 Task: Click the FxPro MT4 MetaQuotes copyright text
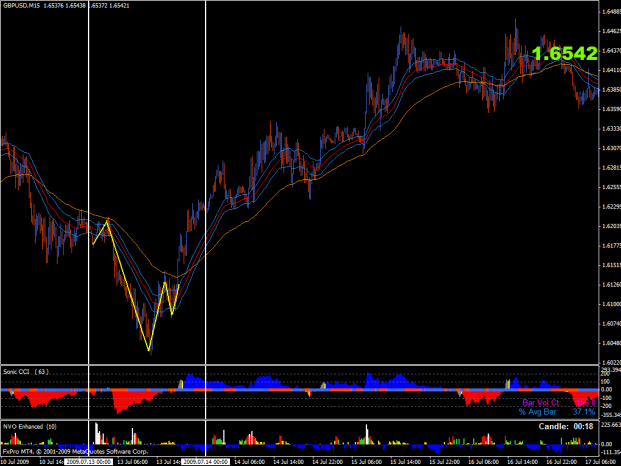point(75,451)
